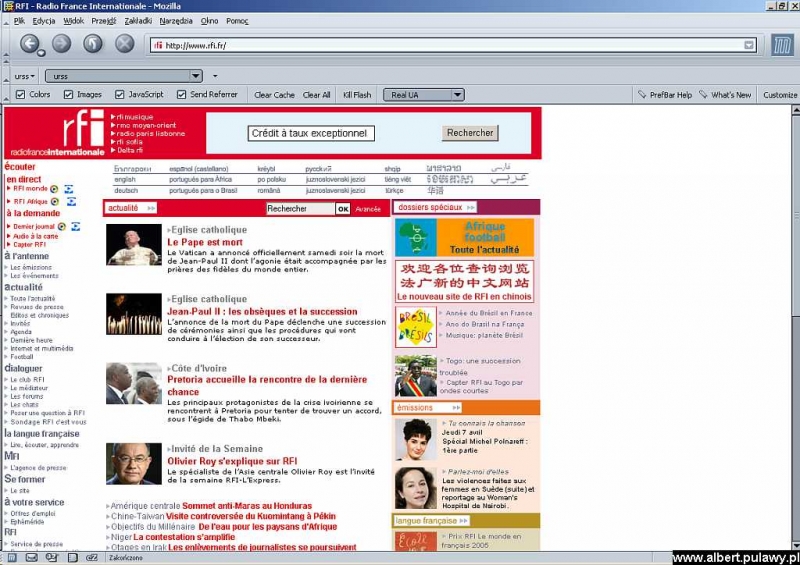This screenshot has height=565, width=800.
Task: Stop loading with the X button
Action: click(124, 43)
